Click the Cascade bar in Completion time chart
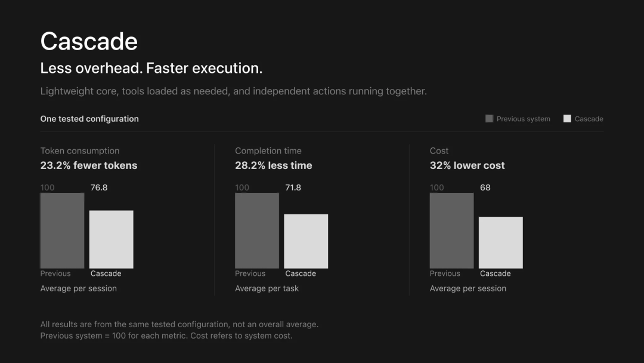The height and width of the screenshot is (363, 644). tap(306, 241)
